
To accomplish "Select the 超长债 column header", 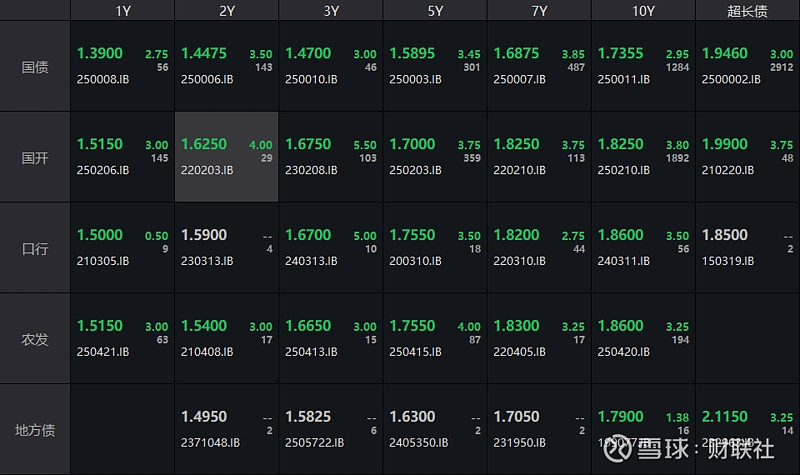I will [747, 10].
